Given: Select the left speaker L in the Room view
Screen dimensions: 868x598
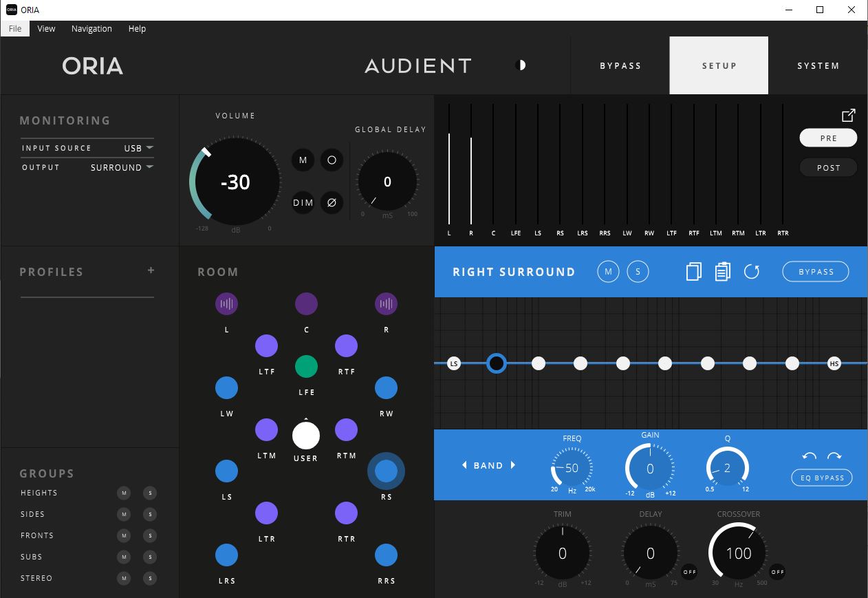Looking at the screenshot, I should (x=226, y=303).
